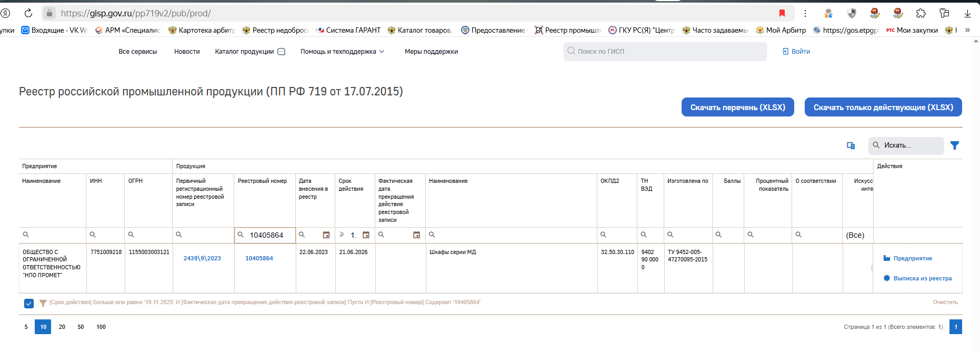Open the column chooser icon beside search

pos(851,145)
